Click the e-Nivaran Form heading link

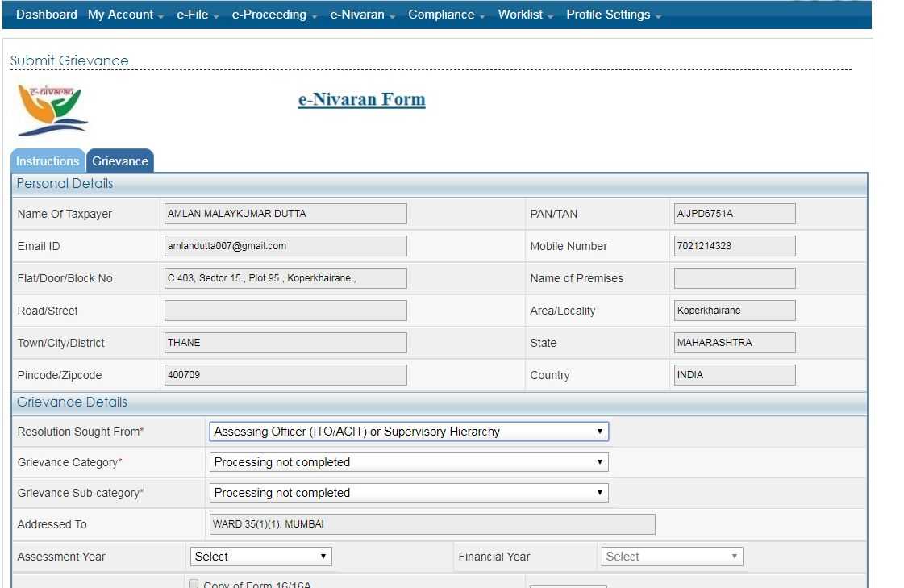(x=361, y=99)
